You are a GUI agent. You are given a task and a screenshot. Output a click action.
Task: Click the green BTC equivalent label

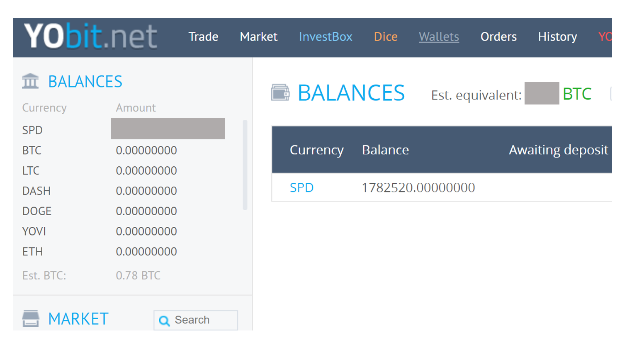click(577, 94)
